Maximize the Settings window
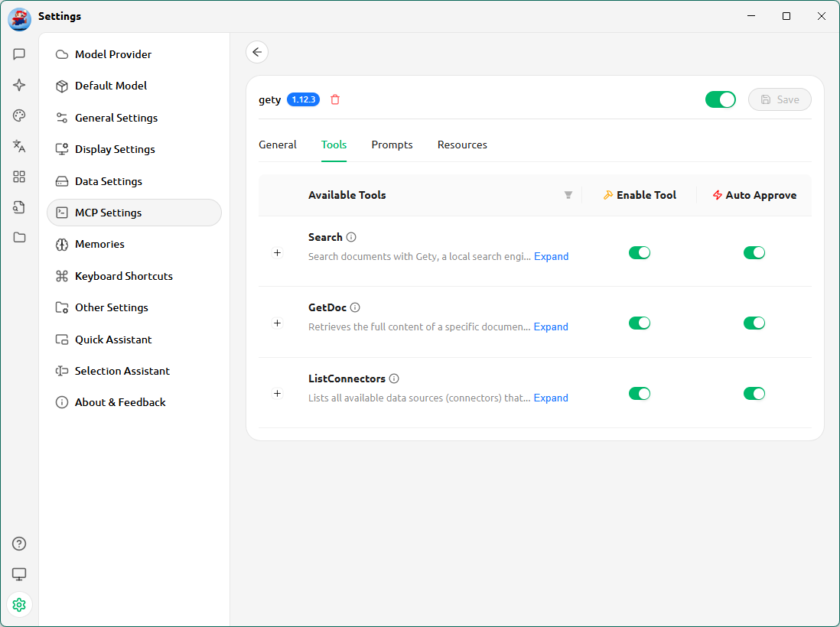The width and height of the screenshot is (840, 627). point(786,16)
